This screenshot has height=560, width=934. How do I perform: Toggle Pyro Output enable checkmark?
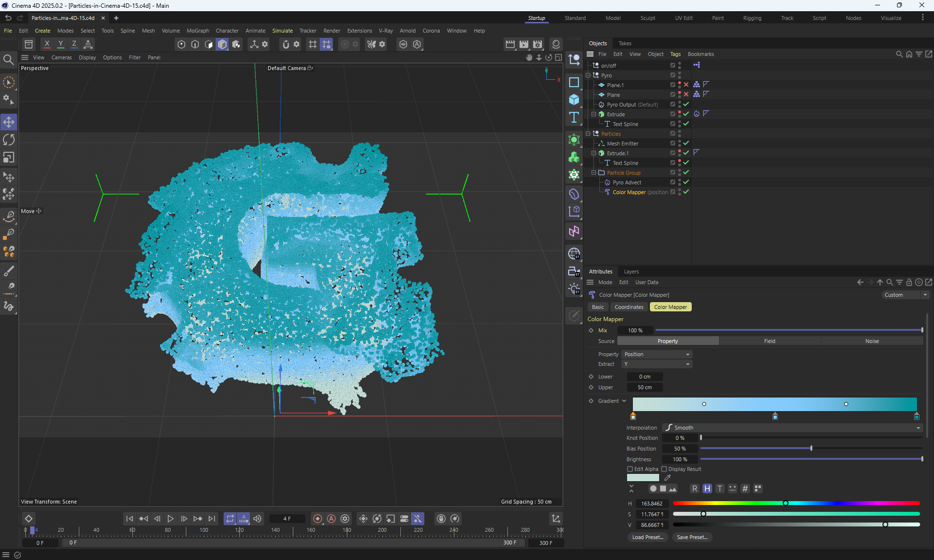tap(686, 105)
